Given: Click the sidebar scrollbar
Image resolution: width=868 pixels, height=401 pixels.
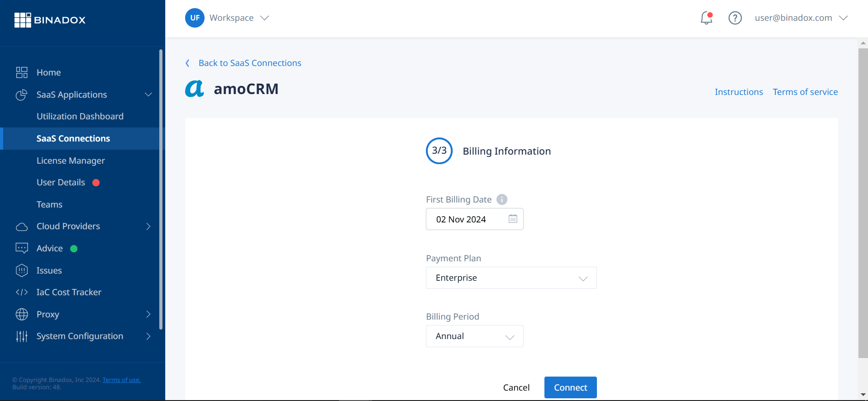Looking at the screenshot, I should [x=161, y=190].
